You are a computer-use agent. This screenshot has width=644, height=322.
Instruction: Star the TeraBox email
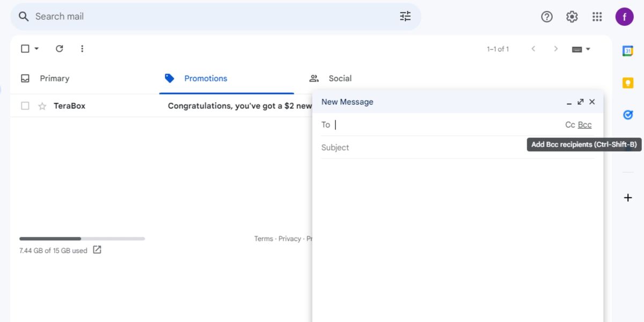(x=42, y=106)
